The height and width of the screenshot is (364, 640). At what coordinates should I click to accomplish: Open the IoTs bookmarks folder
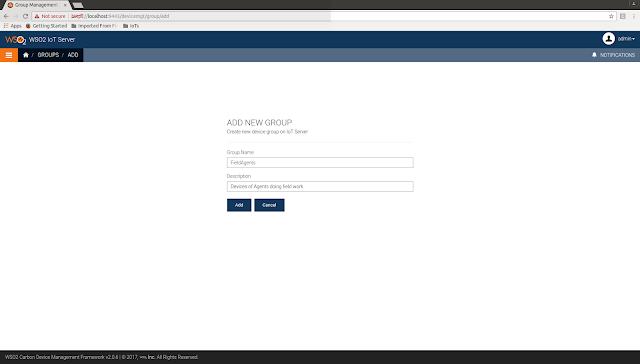click(x=131, y=26)
